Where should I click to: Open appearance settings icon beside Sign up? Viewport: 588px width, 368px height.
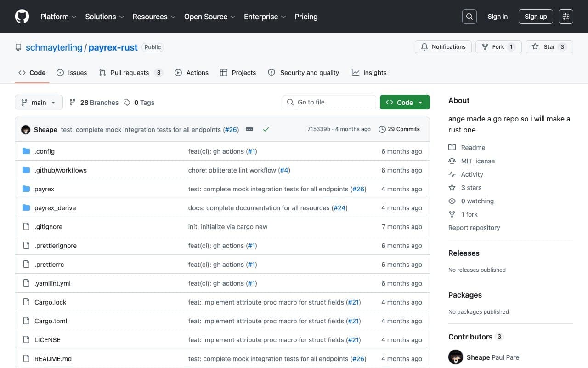point(566,17)
